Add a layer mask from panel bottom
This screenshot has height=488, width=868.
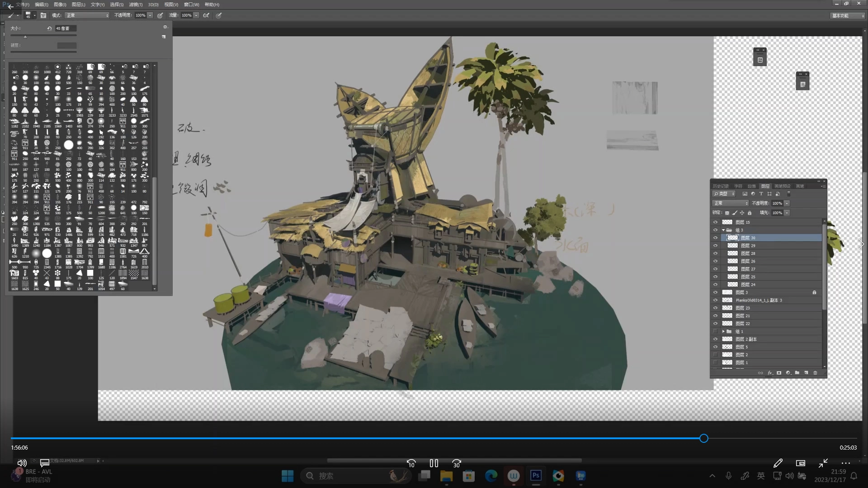(779, 373)
